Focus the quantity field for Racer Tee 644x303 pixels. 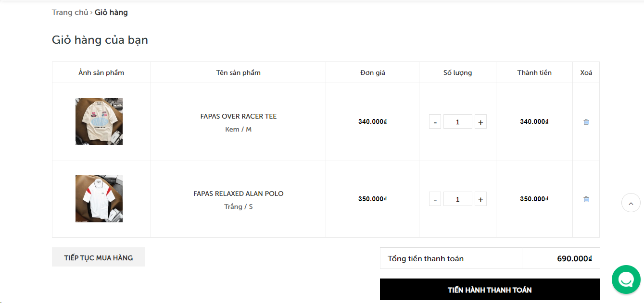(458, 122)
